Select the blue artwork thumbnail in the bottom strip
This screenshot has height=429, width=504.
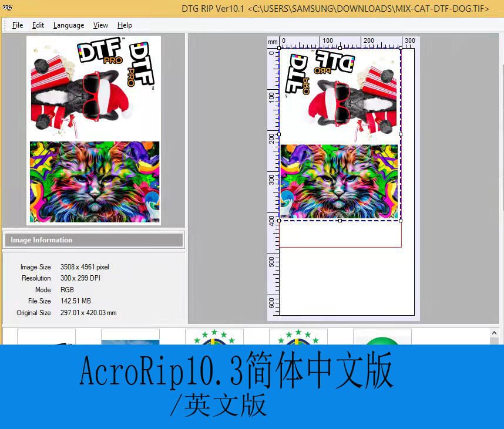tap(130, 340)
